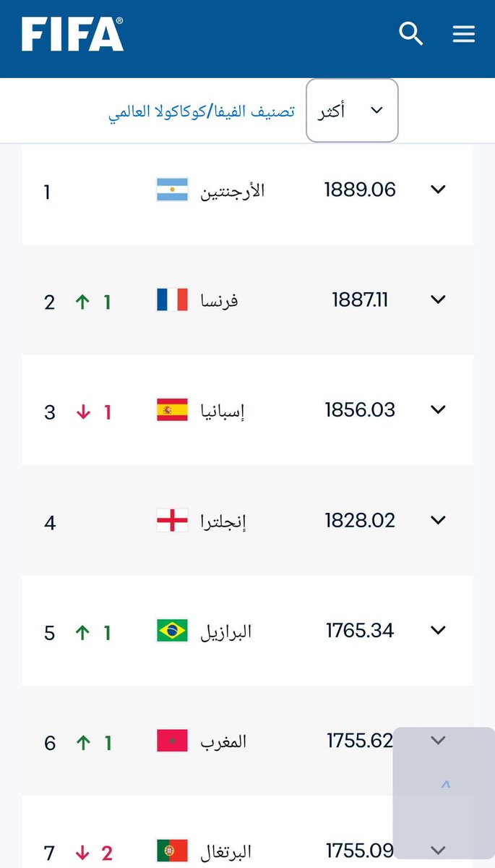The image size is (495, 868).
Task: Click the Argentina flag icon
Action: click(172, 190)
